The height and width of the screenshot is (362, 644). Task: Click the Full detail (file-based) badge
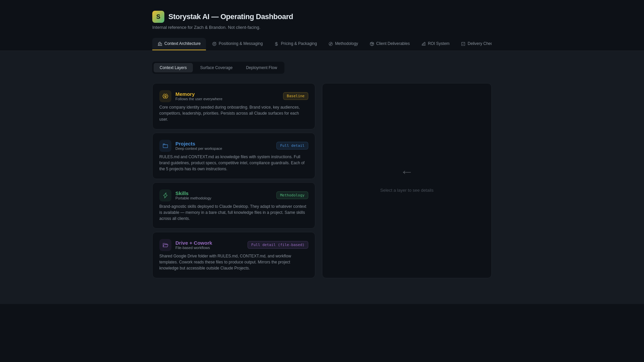[278, 245]
